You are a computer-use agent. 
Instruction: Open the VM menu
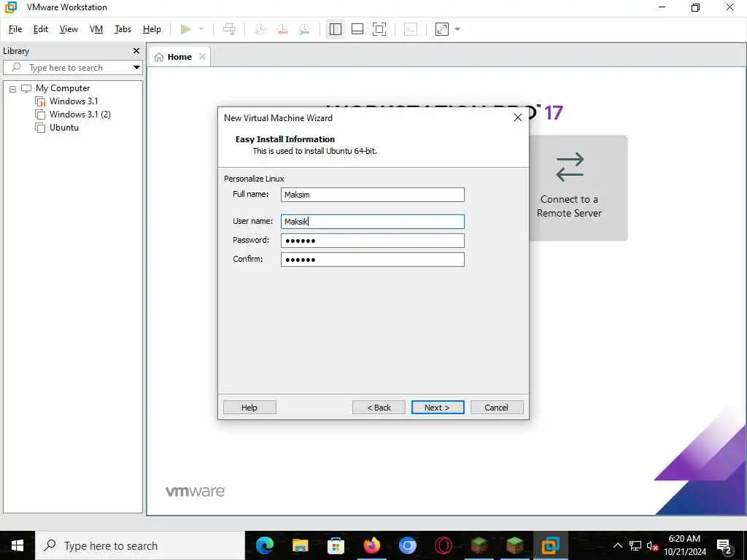[x=96, y=29]
